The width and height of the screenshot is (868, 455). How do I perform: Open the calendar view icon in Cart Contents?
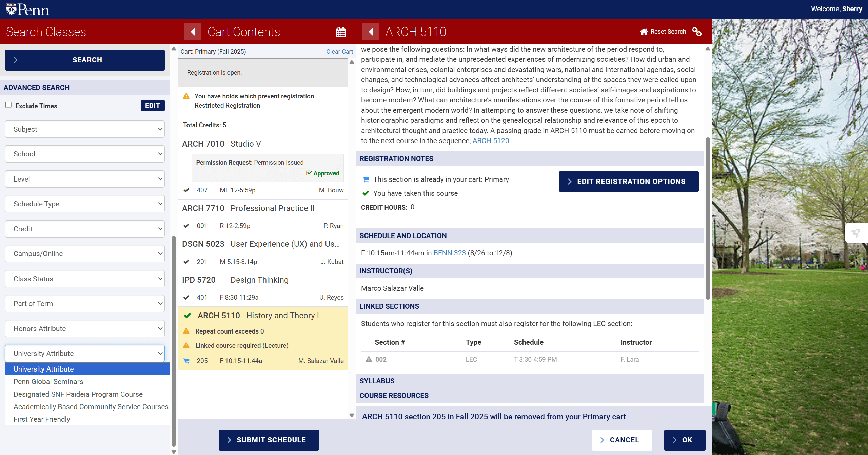click(341, 32)
